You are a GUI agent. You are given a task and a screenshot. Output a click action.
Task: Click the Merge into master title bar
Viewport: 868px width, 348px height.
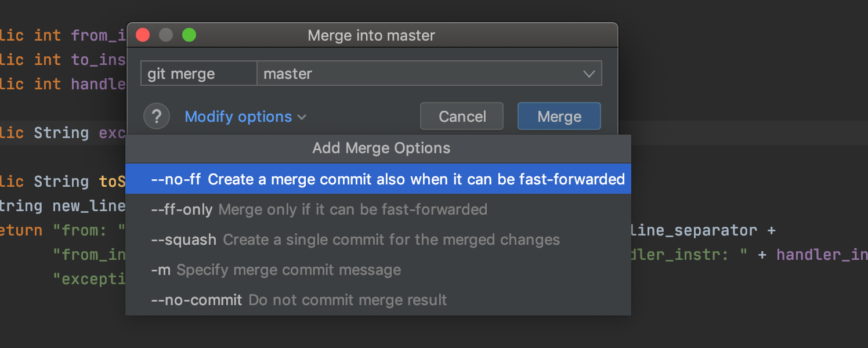click(371, 35)
